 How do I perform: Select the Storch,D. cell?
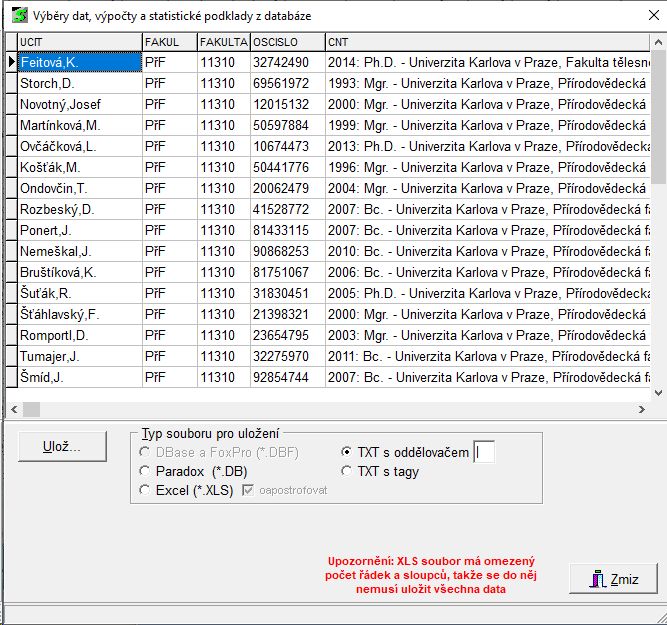coord(79,83)
